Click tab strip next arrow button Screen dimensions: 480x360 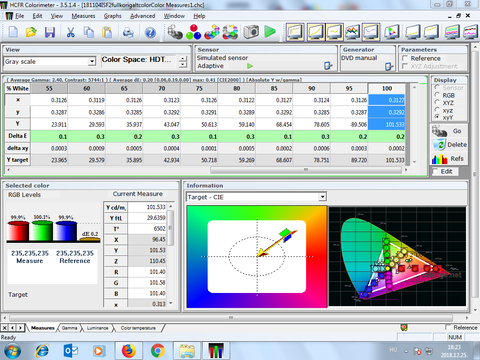(x=20, y=328)
